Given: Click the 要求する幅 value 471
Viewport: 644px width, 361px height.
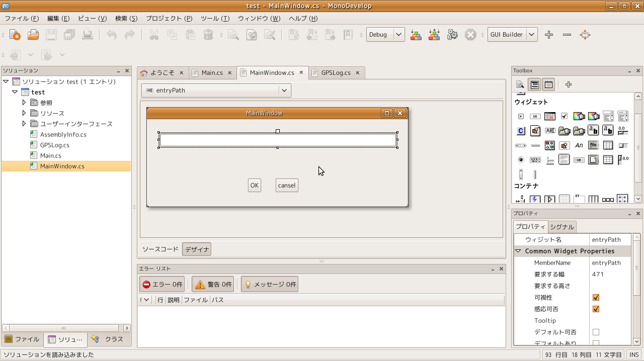Looking at the screenshot, I should click(598, 275).
